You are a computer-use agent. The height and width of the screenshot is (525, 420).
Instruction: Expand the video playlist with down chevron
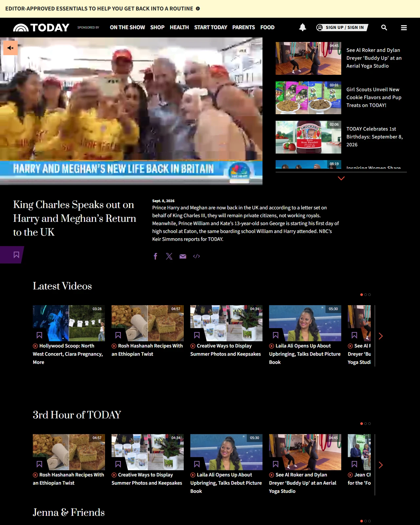click(341, 178)
